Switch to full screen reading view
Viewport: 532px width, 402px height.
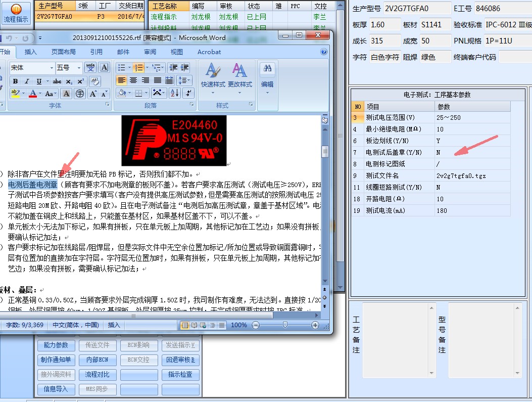[x=194, y=325]
